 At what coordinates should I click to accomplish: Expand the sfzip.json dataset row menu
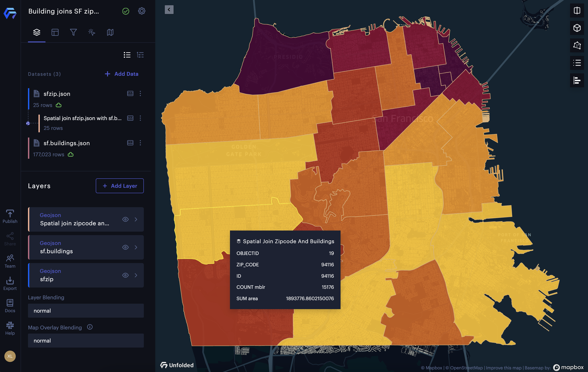pos(141,93)
